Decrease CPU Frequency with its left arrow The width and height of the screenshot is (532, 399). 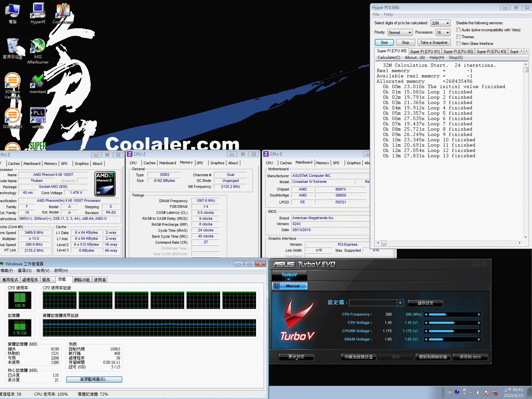click(x=426, y=315)
